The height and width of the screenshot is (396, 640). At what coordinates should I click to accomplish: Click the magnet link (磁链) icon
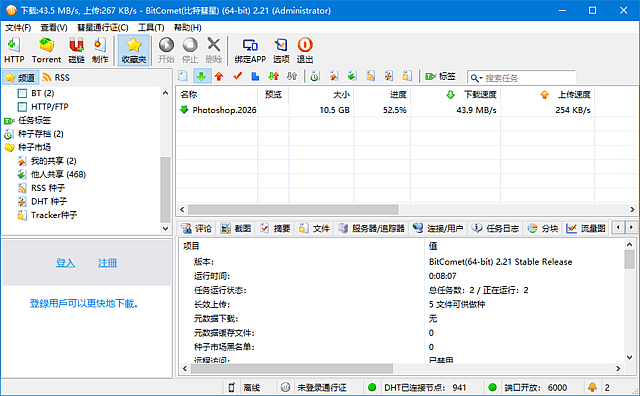pos(76,50)
